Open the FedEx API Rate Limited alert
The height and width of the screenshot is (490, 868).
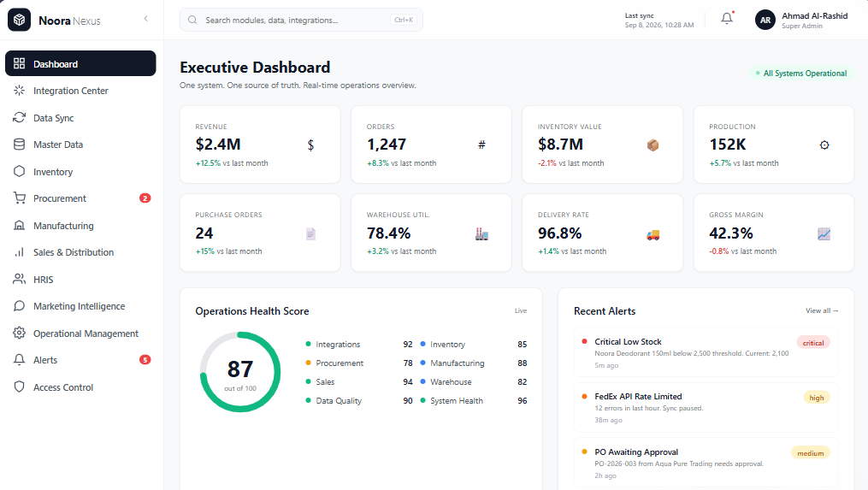click(706, 407)
